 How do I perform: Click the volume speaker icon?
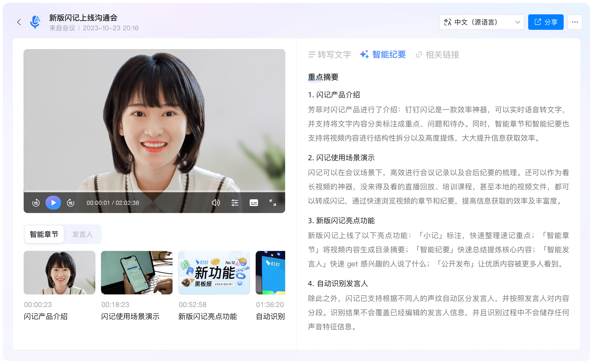[216, 203]
